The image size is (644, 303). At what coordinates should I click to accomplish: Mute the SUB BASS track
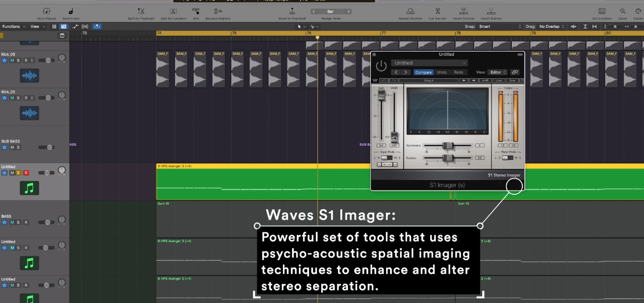pos(12,147)
